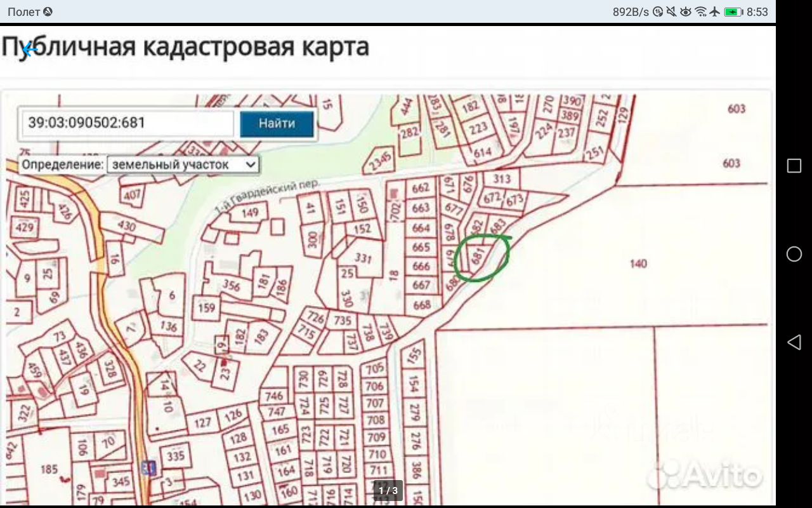The image size is (812, 508).
Task: Select parcel 185 on the map
Action: click(49, 470)
